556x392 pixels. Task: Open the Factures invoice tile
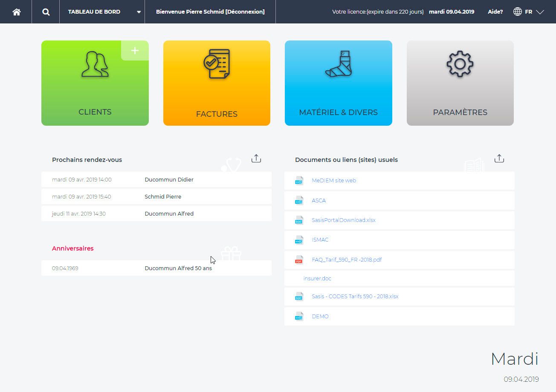coord(217,83)
